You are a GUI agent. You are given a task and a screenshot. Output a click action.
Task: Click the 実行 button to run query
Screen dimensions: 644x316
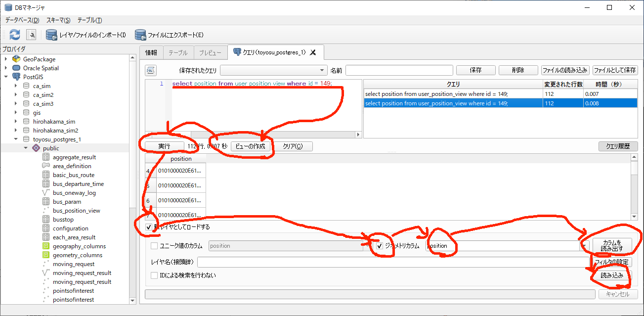164,146
